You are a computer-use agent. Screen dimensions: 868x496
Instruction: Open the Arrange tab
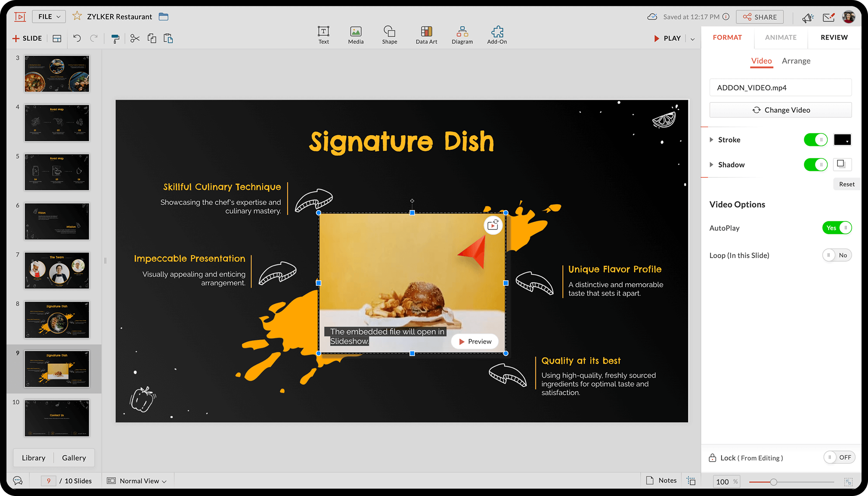click(796, 61)
